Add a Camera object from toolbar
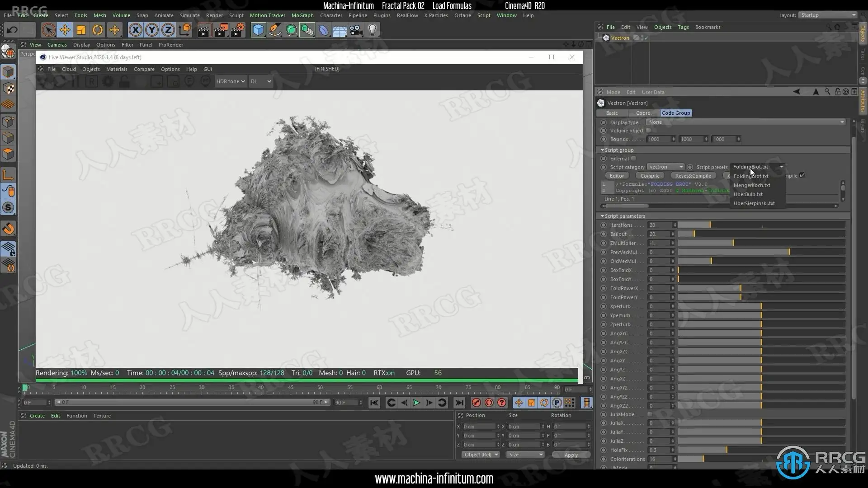 pos(356,30)
